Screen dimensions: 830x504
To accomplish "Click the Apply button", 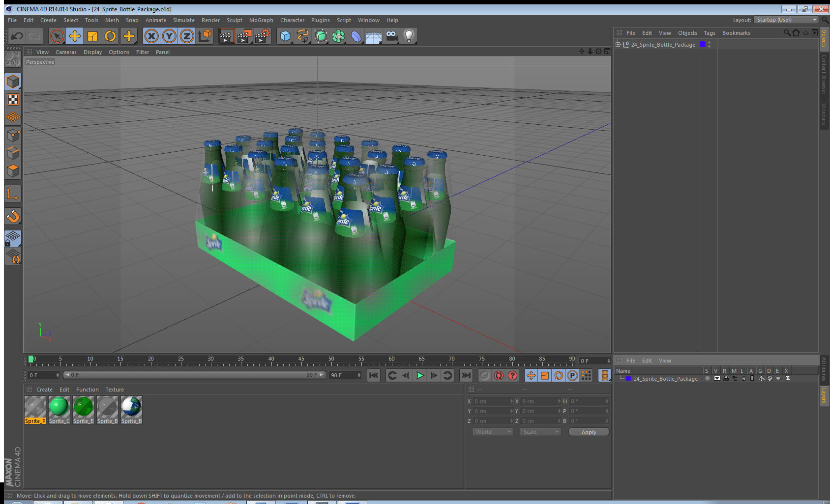I will [589, 432].
